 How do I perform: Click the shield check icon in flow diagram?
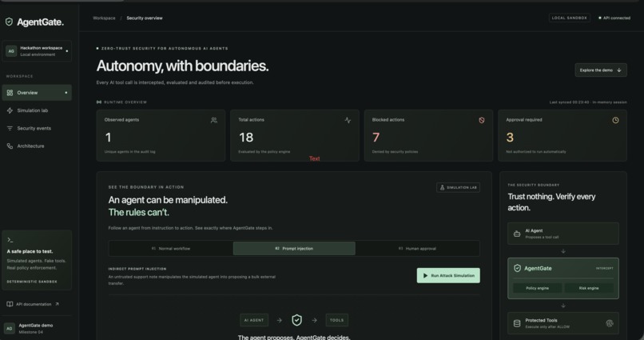(x=296, y=320)
